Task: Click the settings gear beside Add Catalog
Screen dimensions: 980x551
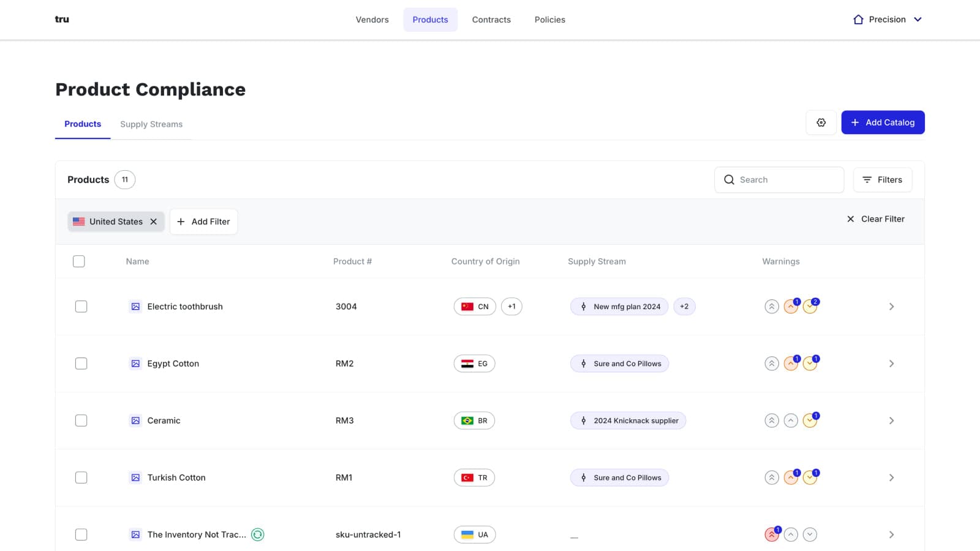Action: 821,122
